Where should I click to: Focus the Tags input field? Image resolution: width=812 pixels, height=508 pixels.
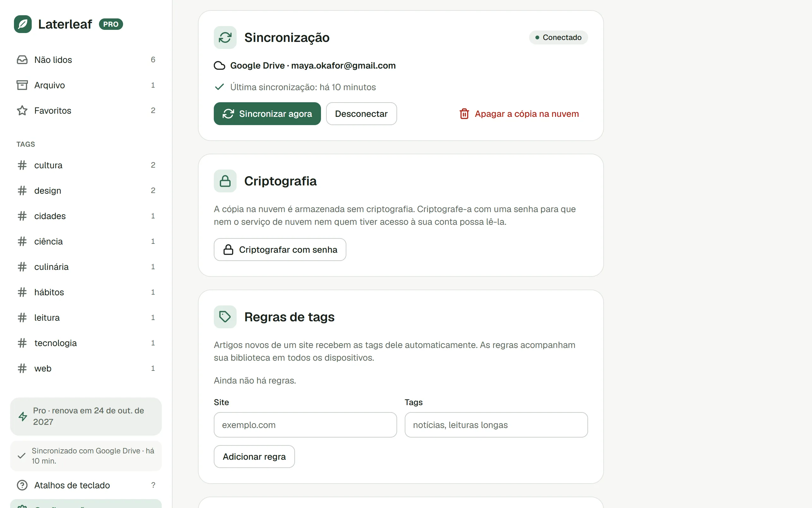496,425
